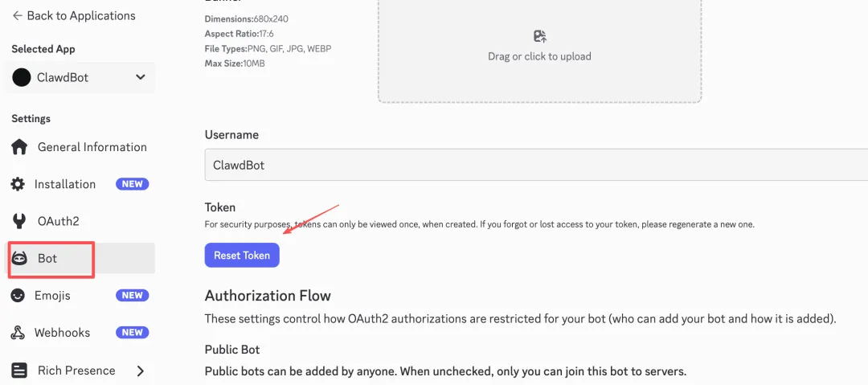Click the gear icon beside Installation
The width and height of the screenshot is (868, 385).
click(x=18, y=184)
